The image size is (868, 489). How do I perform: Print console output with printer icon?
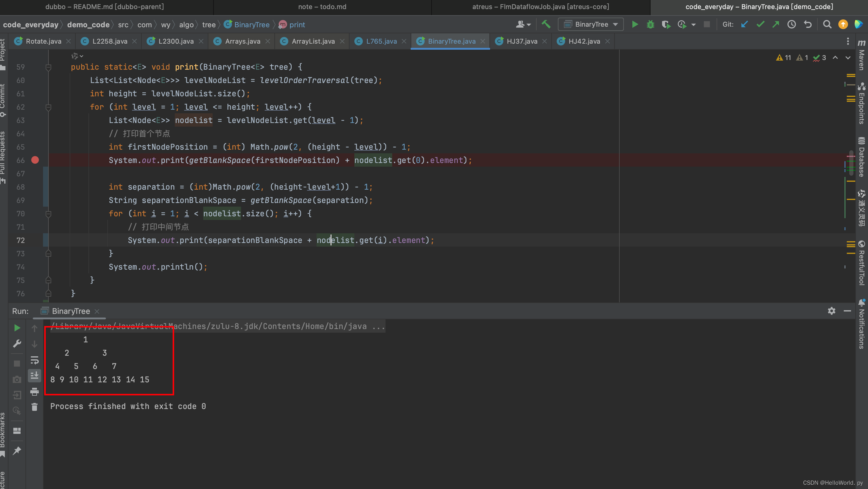34,392
